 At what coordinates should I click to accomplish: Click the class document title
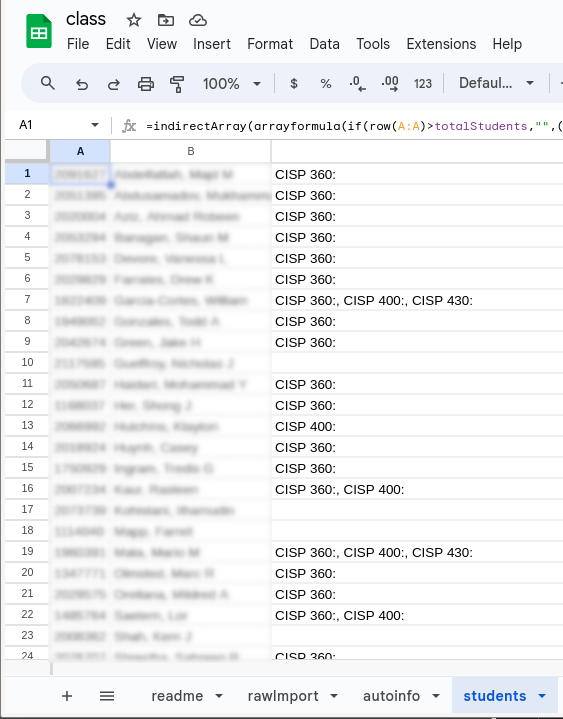(86, 19)
